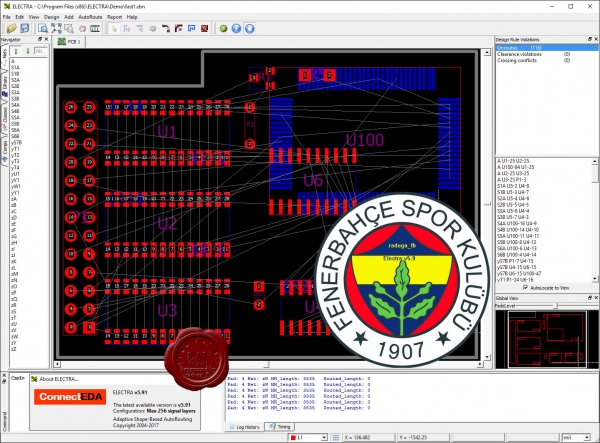The height and width of the screenshot is (443, 600).
Task: Select net yS7B in the Navigator list
Action: click(x=16, y=142)
